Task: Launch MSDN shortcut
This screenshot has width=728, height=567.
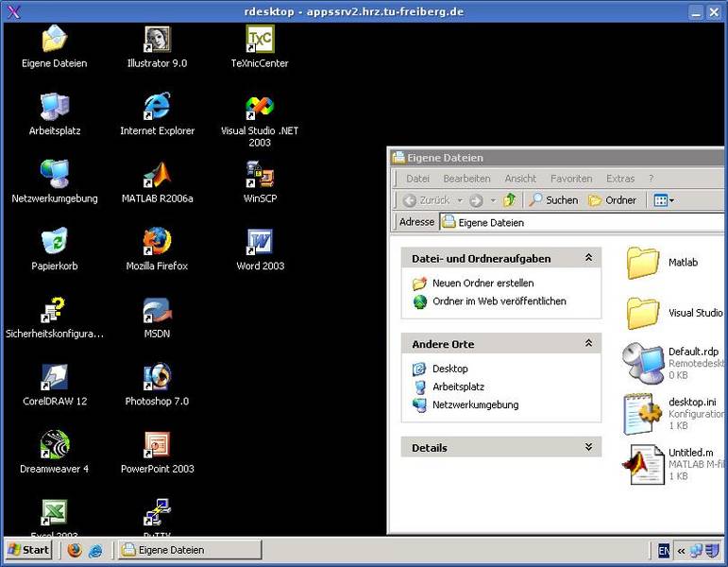Action: 157,317
